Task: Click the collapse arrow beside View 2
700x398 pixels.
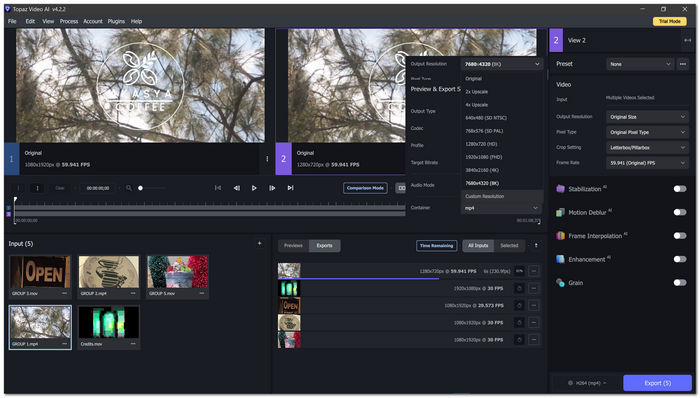Action: pos(688,40)
